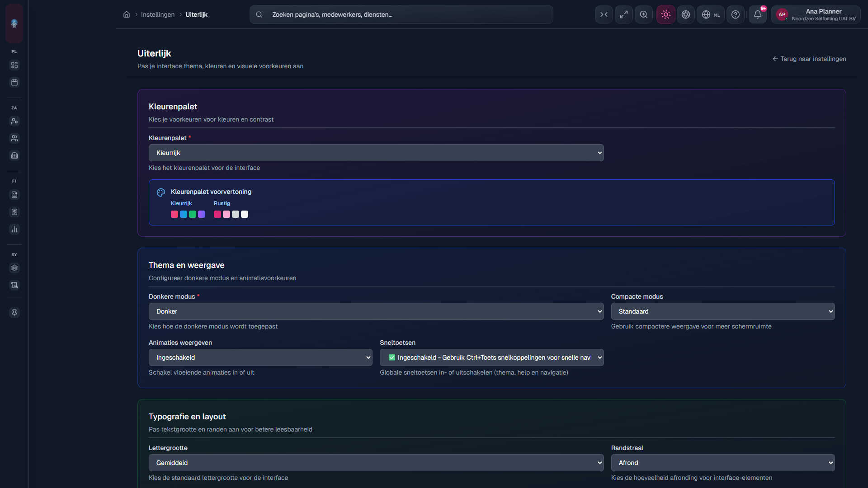Click the Uiterlijk page title
Viewport: 868px width, 488px height.
tap(154, 53)
